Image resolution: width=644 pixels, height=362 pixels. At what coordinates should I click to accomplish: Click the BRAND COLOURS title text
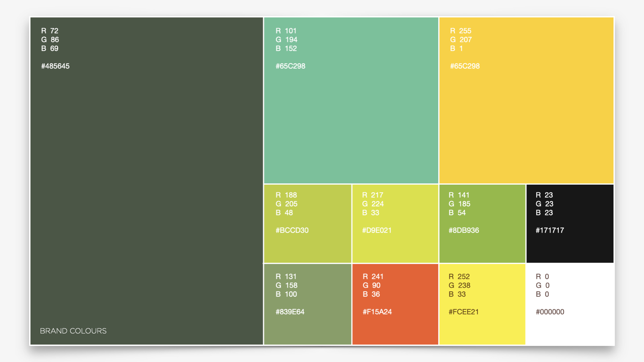click(73, 331)
